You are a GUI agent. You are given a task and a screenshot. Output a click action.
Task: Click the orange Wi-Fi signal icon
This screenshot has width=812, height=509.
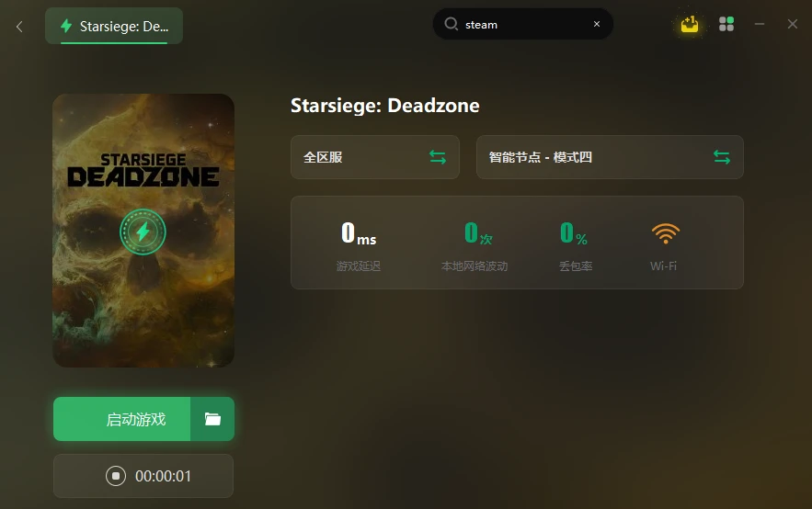(x=665, y=233)
